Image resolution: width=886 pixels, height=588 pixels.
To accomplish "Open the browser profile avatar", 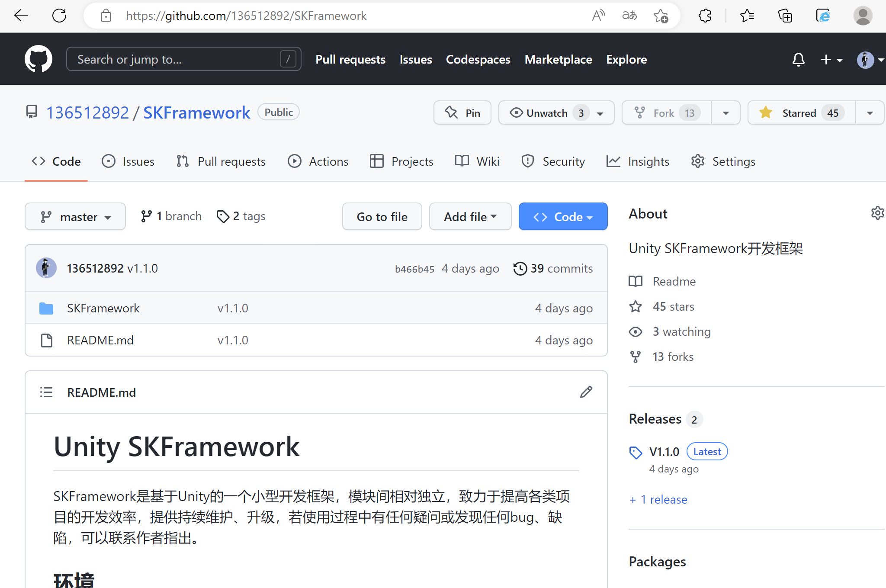I will (863, 16).
